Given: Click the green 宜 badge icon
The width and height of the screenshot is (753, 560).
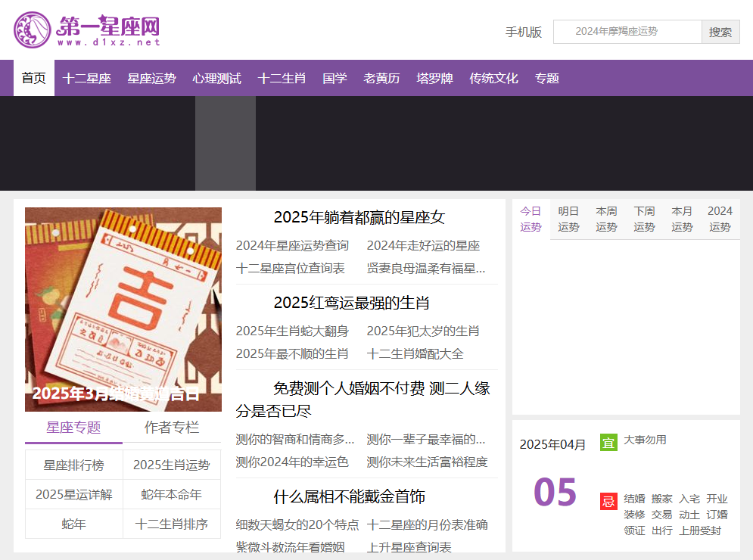Looking at the screenshot, I should pyautogui.click(x=608, y=442).
